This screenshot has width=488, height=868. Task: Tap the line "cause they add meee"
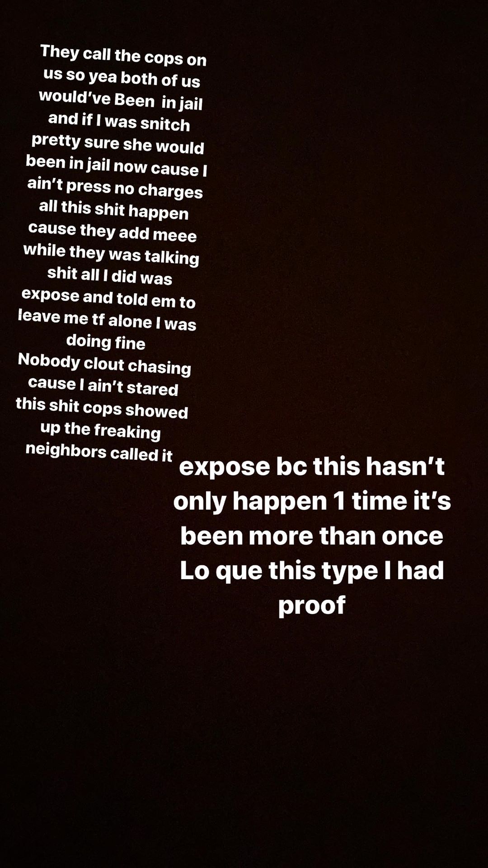[112, 232]
